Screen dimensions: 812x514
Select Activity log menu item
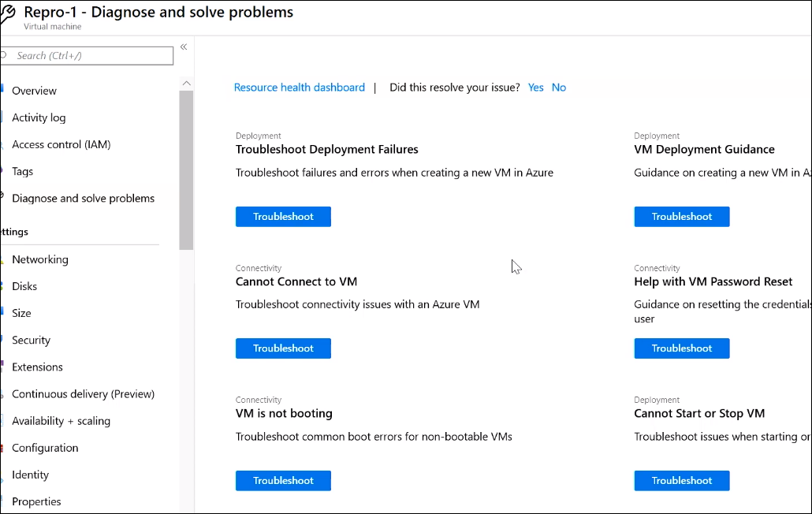pos(39,117)
